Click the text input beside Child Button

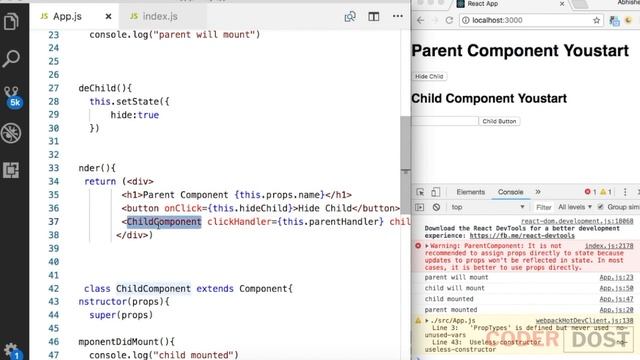point(445,121)
